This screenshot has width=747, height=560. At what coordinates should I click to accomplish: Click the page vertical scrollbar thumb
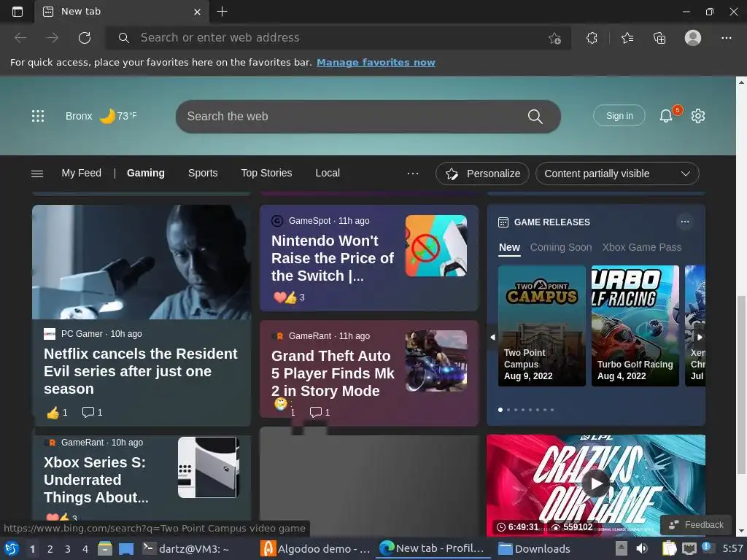pos(741,385)
